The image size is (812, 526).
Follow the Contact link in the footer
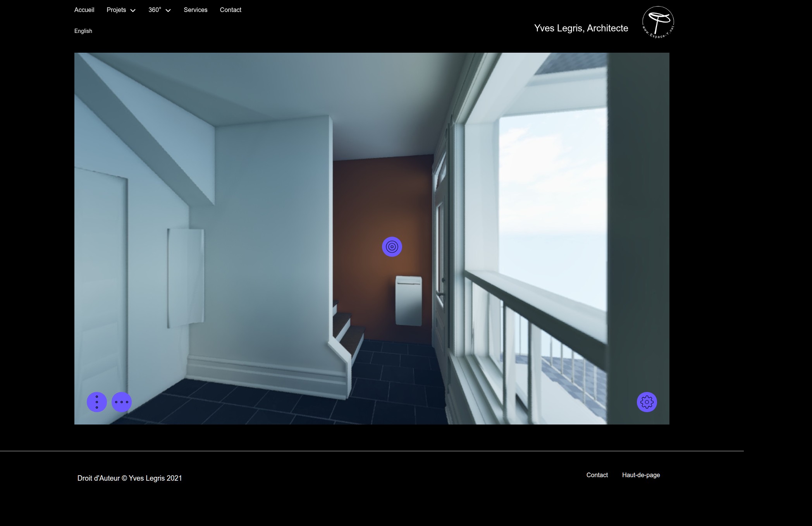[597, 475]
